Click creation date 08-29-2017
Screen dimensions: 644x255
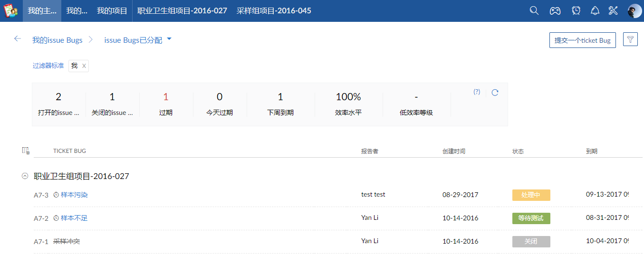click(460, 195)
